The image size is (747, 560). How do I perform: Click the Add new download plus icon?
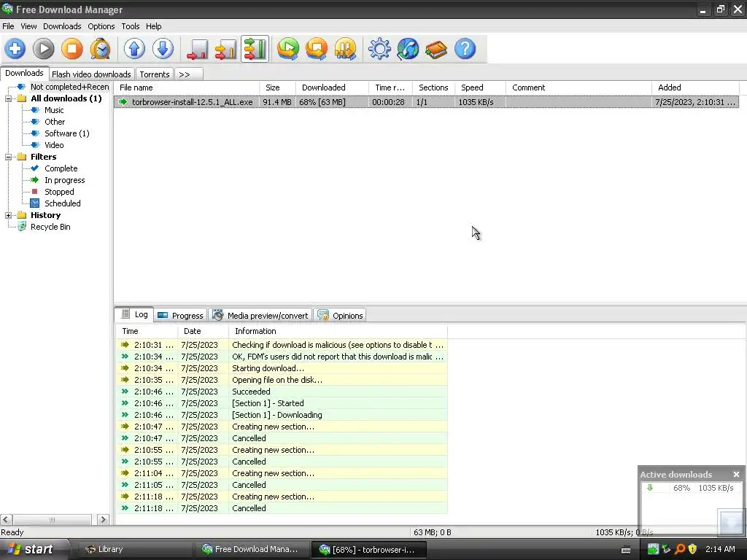[x=15, y=49]
